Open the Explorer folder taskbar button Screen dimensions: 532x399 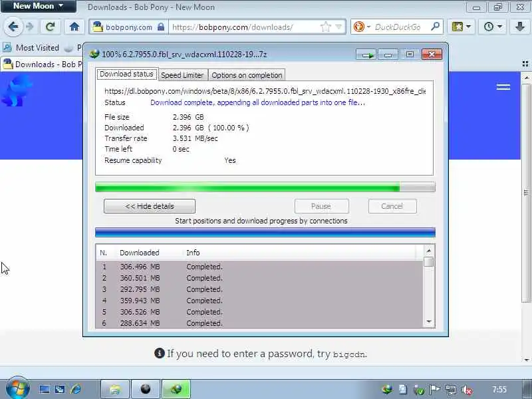(x=115, y=389)
